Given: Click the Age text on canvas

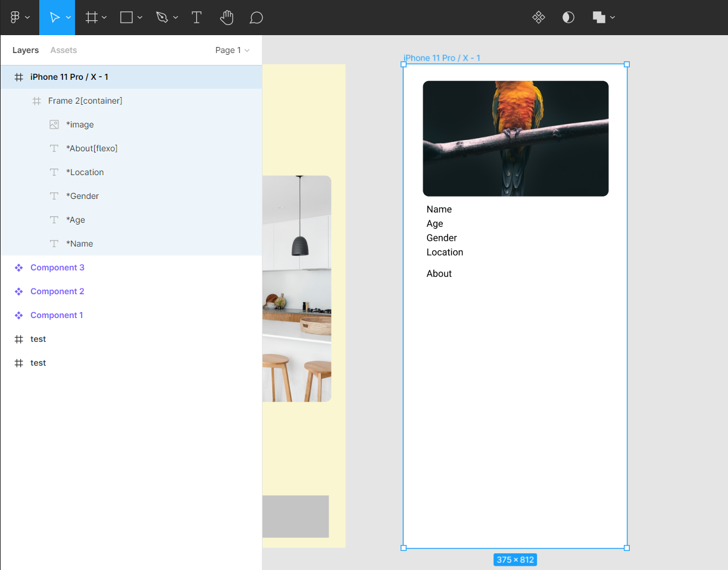Looking at the screenshot, I should (435, 223).
